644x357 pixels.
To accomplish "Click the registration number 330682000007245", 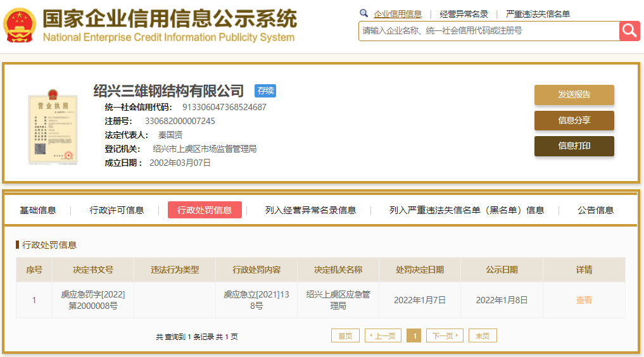I will tap(180, 122).
